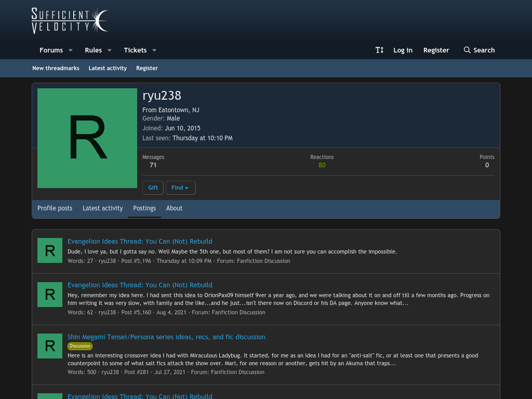Click ryu238 username under post #5,160
The image size is (532, 399).
(x=107, y=312)
